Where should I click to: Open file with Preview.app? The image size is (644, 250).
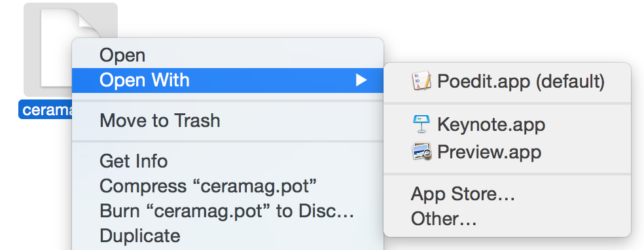(507, 151)
